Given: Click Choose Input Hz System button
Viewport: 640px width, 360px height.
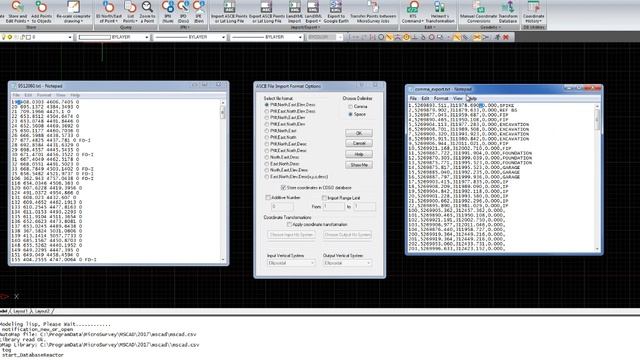Looking at the screenshot, I should 291,235.
